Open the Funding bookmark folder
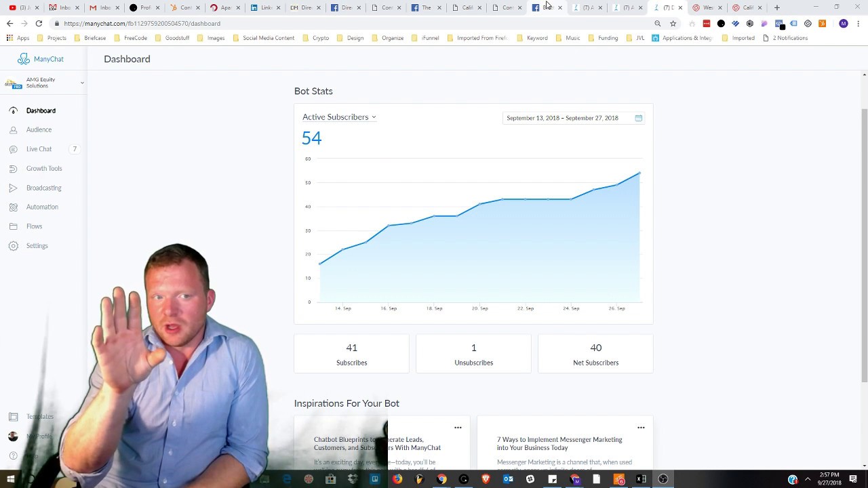868x488 pixels. [603, 38]
